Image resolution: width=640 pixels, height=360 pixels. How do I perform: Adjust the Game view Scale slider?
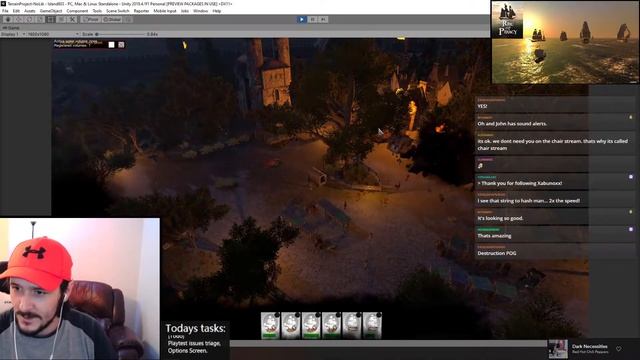pyautogui.click(x=121, y=34)
